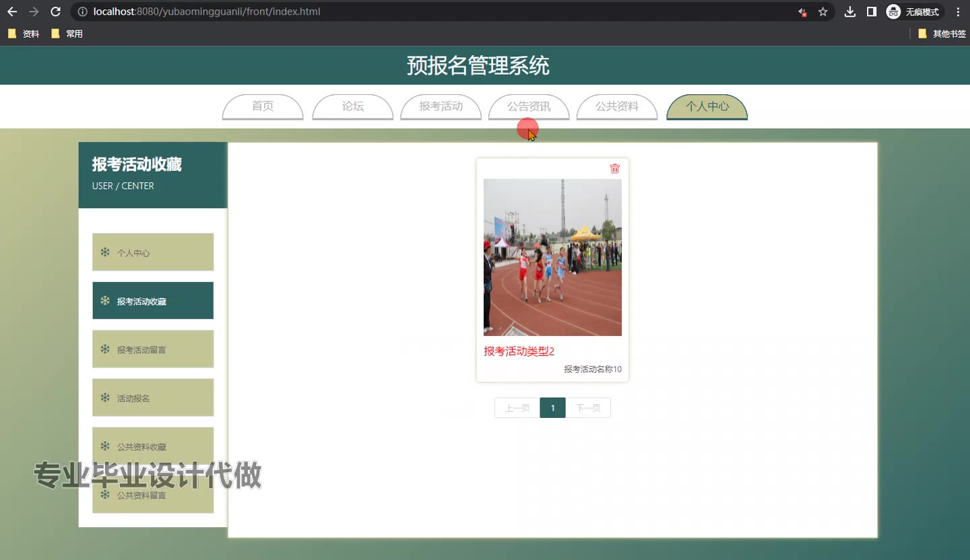Bookmark this page with the star icon
The width and height of the screenshot is (970, 560).
click(822, 11)
